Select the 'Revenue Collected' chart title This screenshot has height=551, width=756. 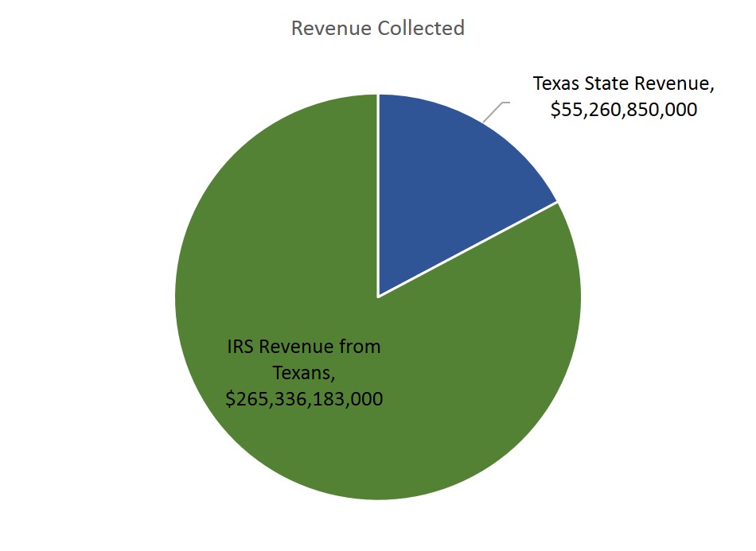click(x=378, y=28)
